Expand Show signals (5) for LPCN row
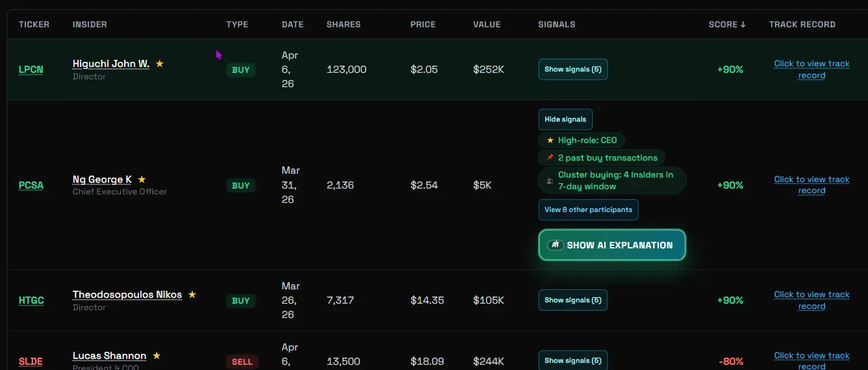Screen dimensions: 868x370 click(573, 70)
